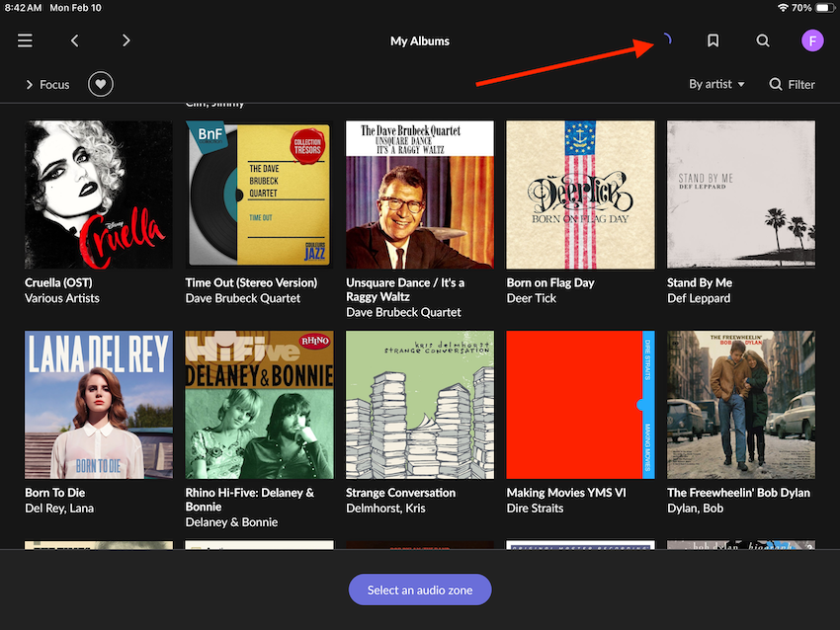The image size is (840, 630).
Task: Open Rhino Hi-Five Delaney & Bonnie cover
Action: (x=259, y=405)
